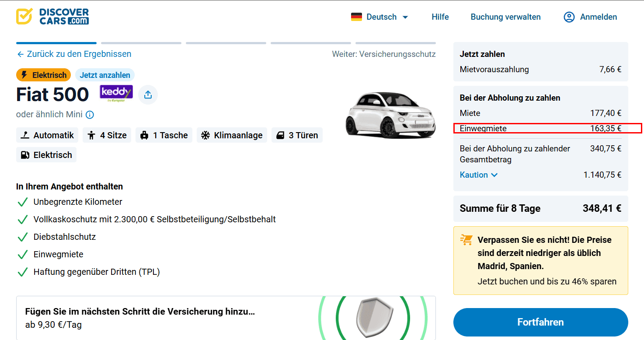
Task: Expand the Kaution details
Action: coord(479,175)
